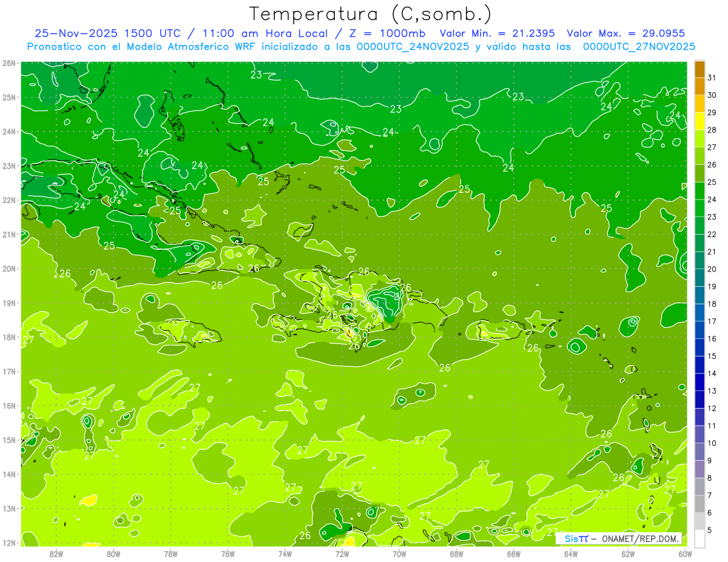
Task: Click the legend value 14
Action: point(712,373)
